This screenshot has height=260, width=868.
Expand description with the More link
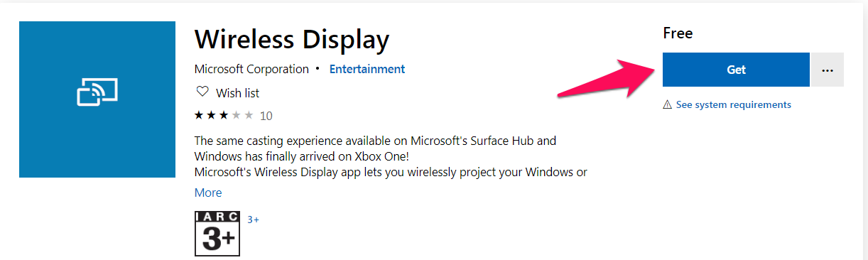pos(208,193)
